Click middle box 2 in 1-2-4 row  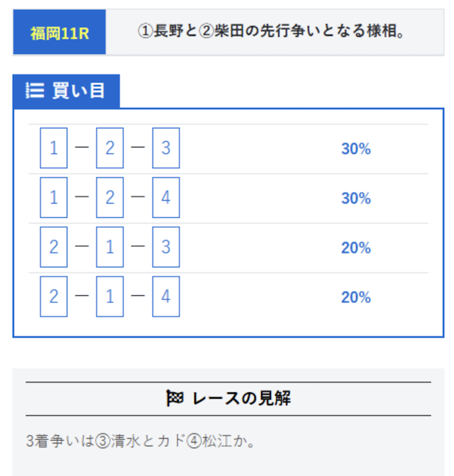click(x=110, y=197)
